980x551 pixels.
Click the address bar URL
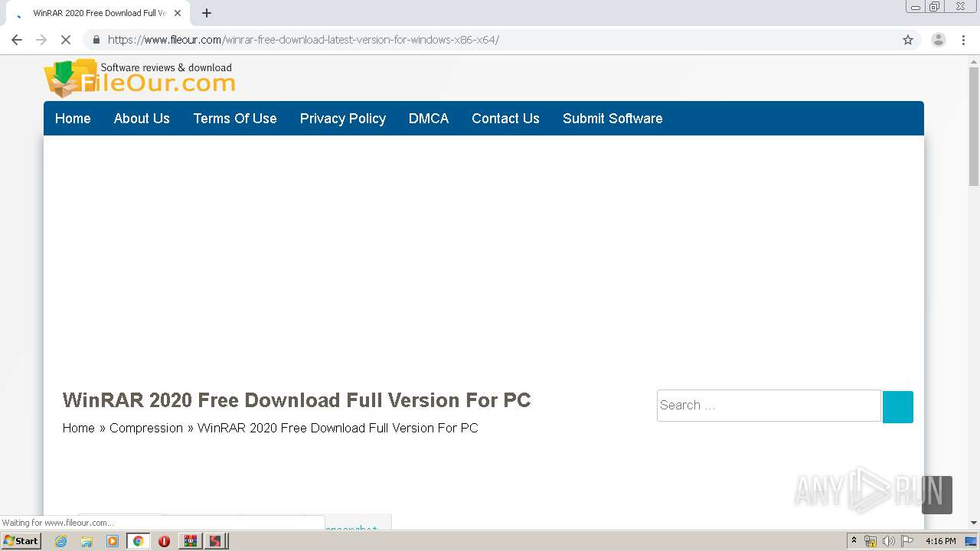tap(303, 40)
